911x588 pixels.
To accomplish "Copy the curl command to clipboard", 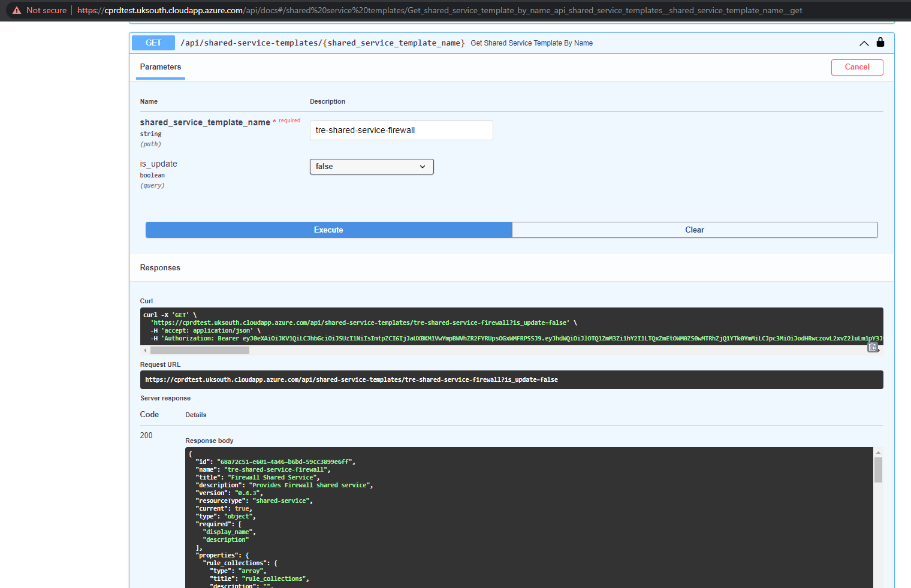I will point(873,347).
